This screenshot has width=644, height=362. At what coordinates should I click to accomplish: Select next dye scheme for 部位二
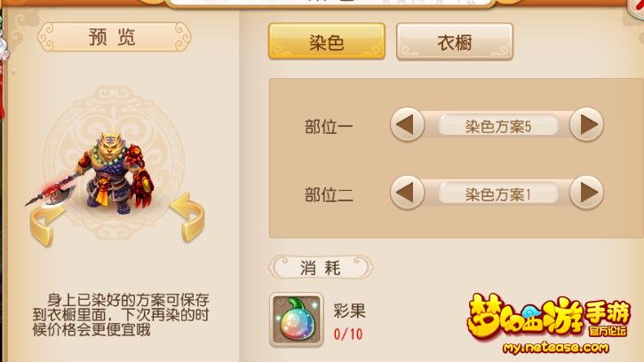point(586,193)
